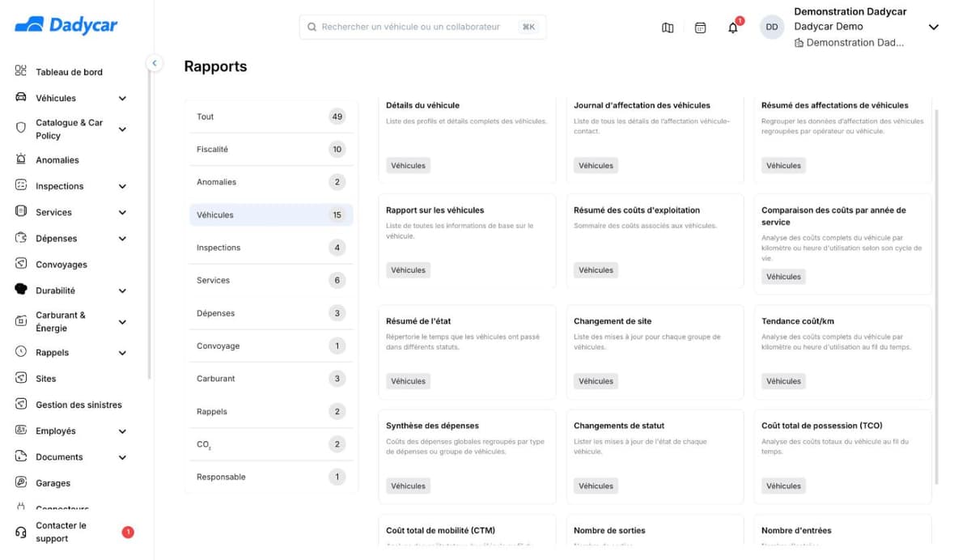Viewport: 971px width, 560px height.
Task: Open the calendar icon in header
Action: point(701,28)
